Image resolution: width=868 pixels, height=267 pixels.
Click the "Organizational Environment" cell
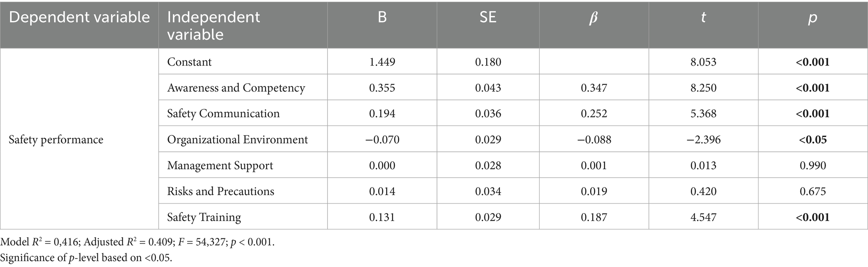click(238, 140)
